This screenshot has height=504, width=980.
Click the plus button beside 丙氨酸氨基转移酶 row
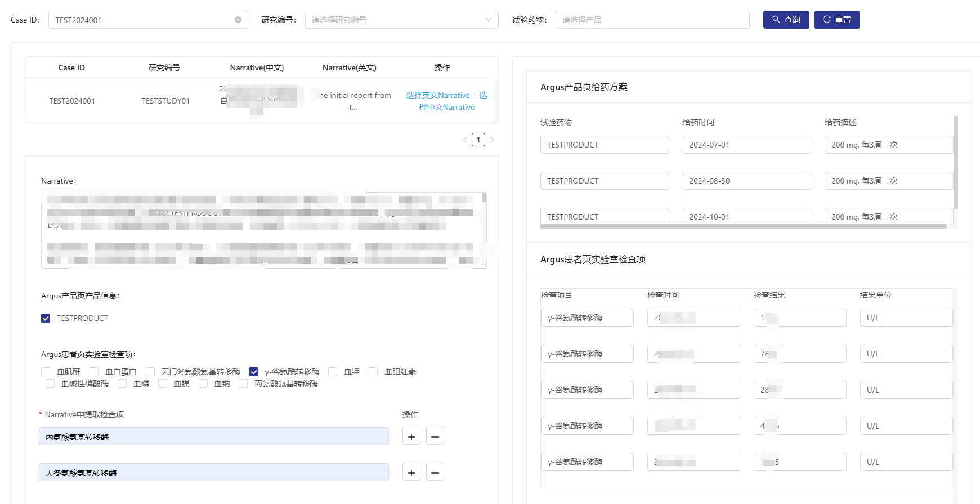coord(411,436)
